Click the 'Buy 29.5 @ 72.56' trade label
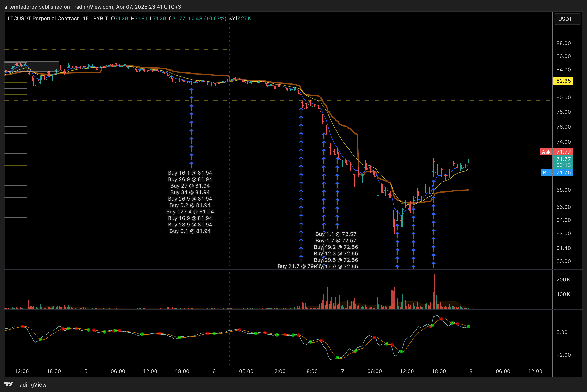The height and width of the screenshot is (392, 587). click(x=336, y=260)
